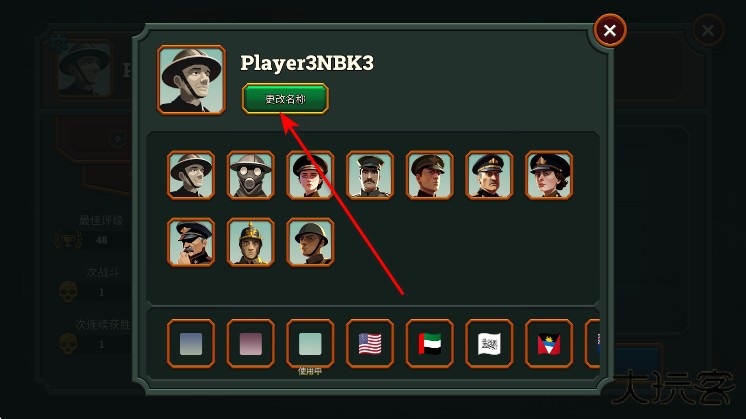The height and width of the screenshot is (419, 746).
Task: Close the player profile dialog
Action: point(610,30)
